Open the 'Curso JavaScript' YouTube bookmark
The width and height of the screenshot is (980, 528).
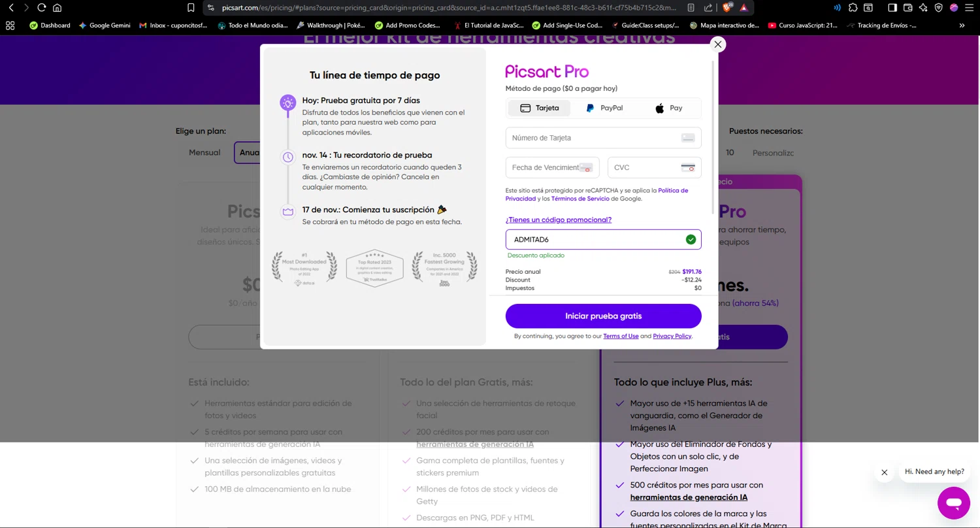tap(803, 25)
